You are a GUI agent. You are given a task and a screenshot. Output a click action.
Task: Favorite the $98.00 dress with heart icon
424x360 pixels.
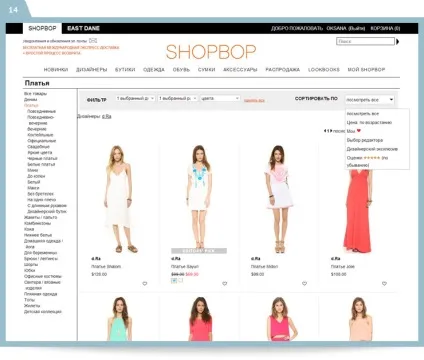[x=304, y=284]
